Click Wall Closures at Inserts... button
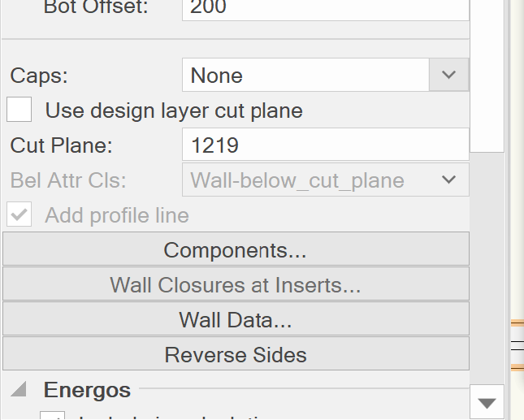Viewport: 524px width, 420px height. click(236, 285)
